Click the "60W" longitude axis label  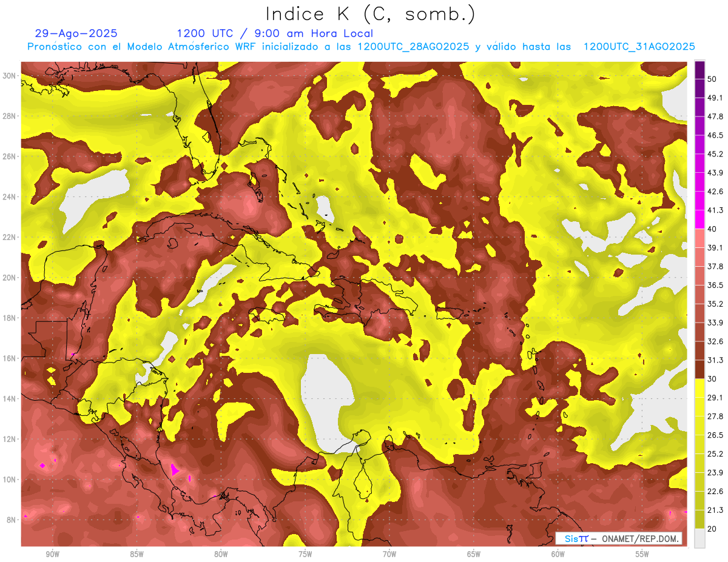[x=558, y=555]
